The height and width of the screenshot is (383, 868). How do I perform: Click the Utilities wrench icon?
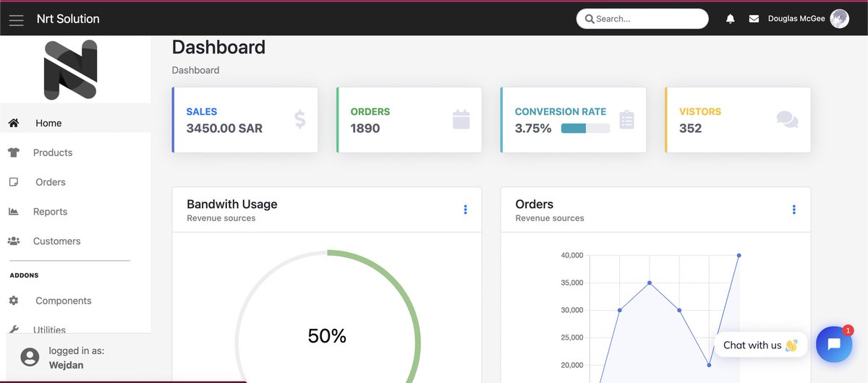pyautogui.click(x=14, y=330)
